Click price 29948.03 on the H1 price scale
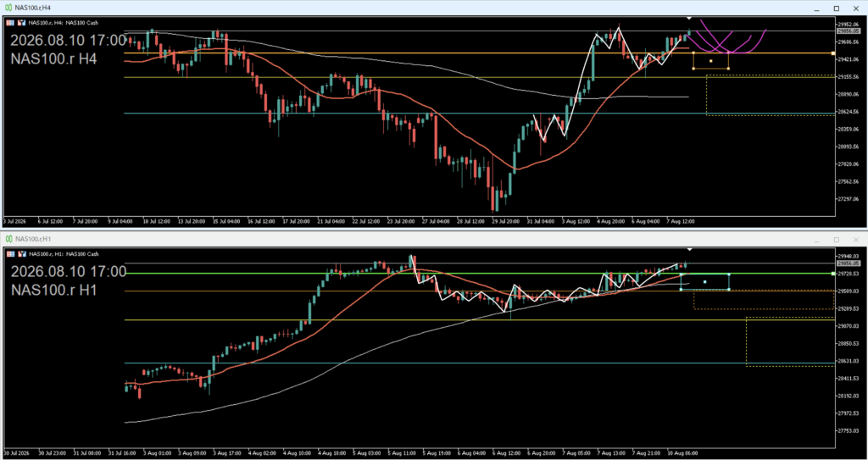Screen dimensions: 868x460 pyautogui.click(x=849, y=257)
